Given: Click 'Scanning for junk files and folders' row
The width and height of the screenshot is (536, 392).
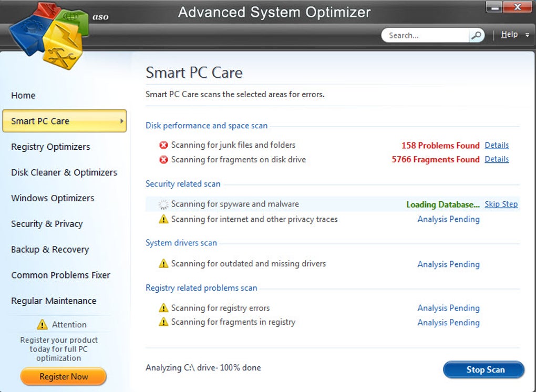Looking at the screenshot, I should click(x=233, y=145).
